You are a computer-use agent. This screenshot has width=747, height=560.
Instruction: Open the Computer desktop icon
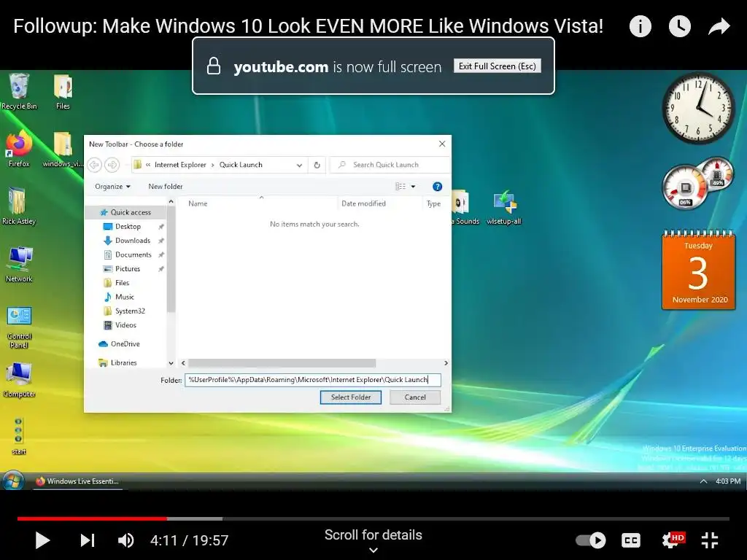(x=19, y=379)
